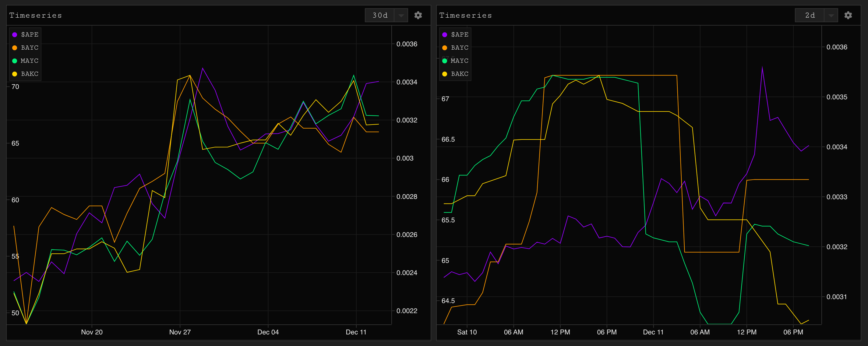The height and width of the screenshot is (346, 868).
Task: Select MAYC label in left legend
Action: pos(29,61)
